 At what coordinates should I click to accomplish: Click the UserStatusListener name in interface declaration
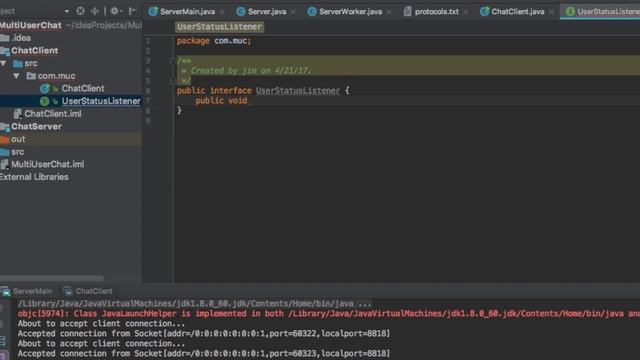click(298, 91)
